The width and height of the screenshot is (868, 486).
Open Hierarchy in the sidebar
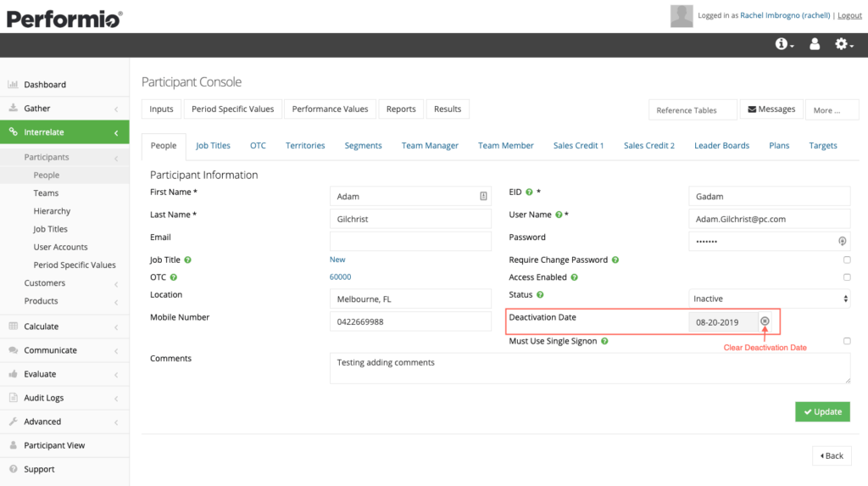click(52, 211)
